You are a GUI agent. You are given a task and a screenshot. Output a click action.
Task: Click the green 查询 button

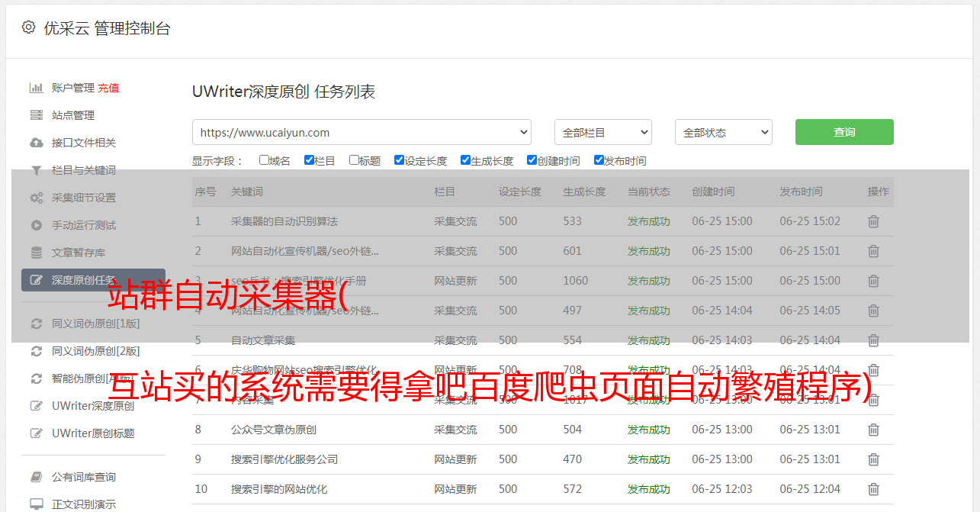[844, 132]
